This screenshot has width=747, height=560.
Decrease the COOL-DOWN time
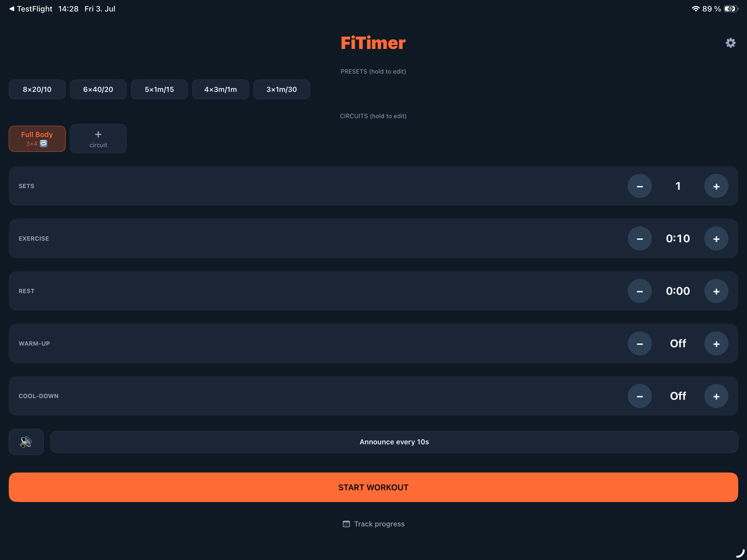(640, 396)
